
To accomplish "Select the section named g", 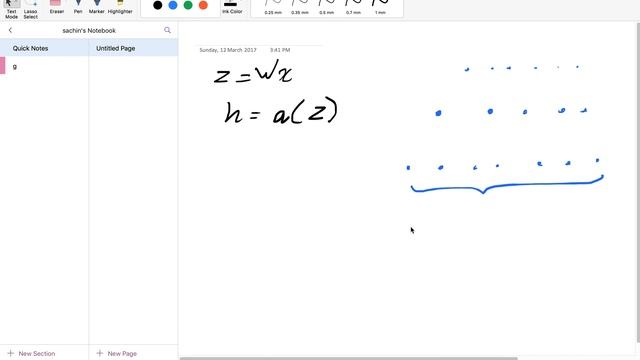I will coord(44,66).
